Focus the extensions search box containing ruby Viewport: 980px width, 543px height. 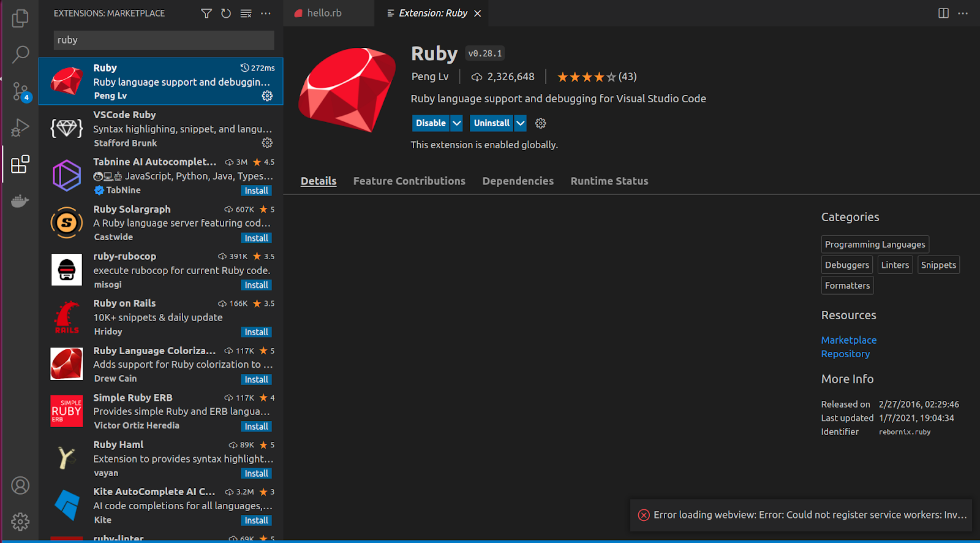point(164,40)
